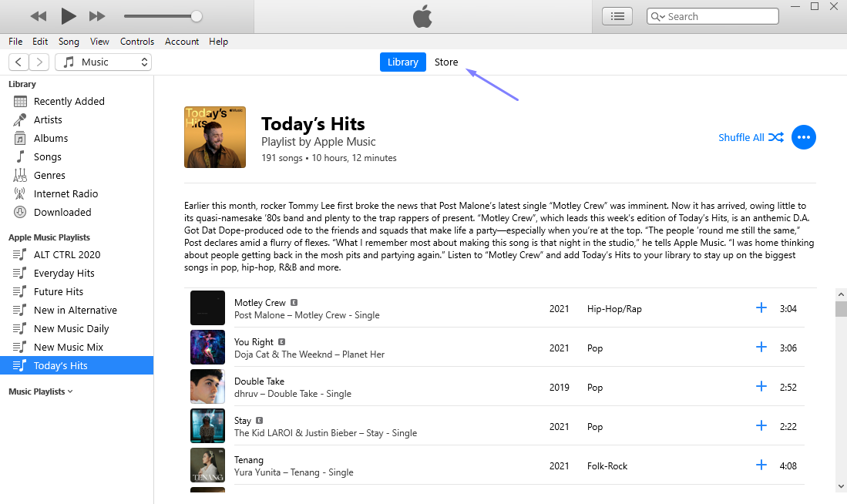This screenshot has height=504, width=847.
Task: Skip to the previous track
Action: click(38, 16)
